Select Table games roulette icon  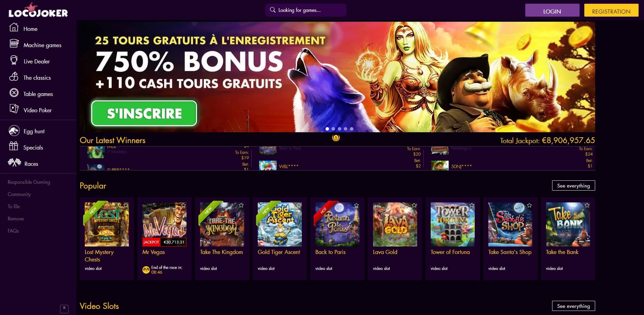coord(14,93)
